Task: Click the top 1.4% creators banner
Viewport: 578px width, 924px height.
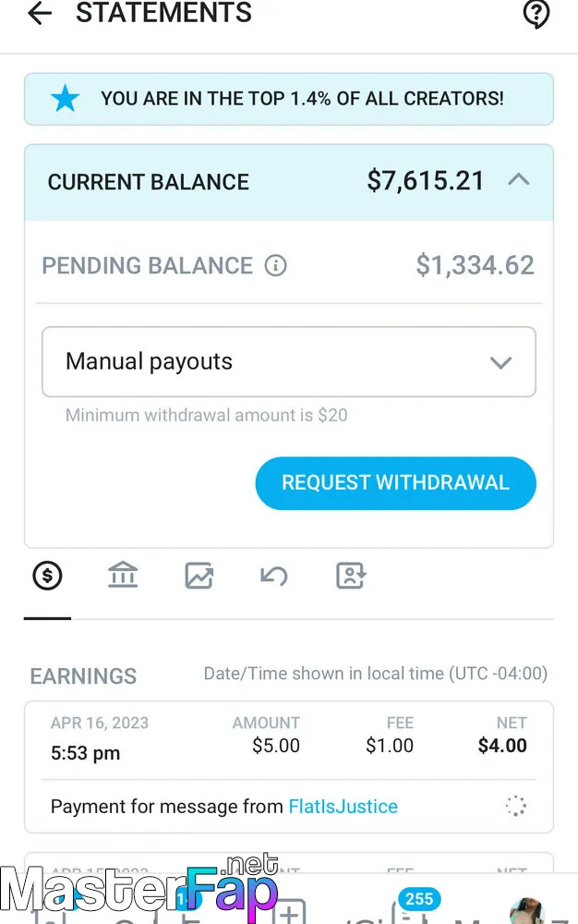Action: click(289, 99)
